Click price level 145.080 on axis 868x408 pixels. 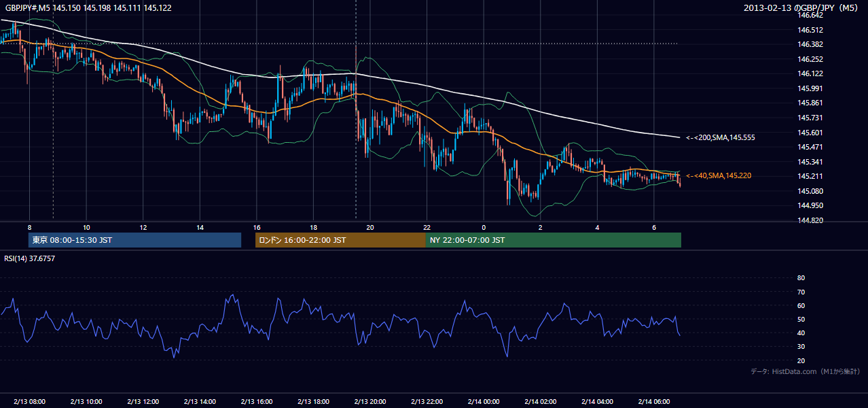(810, 191)
